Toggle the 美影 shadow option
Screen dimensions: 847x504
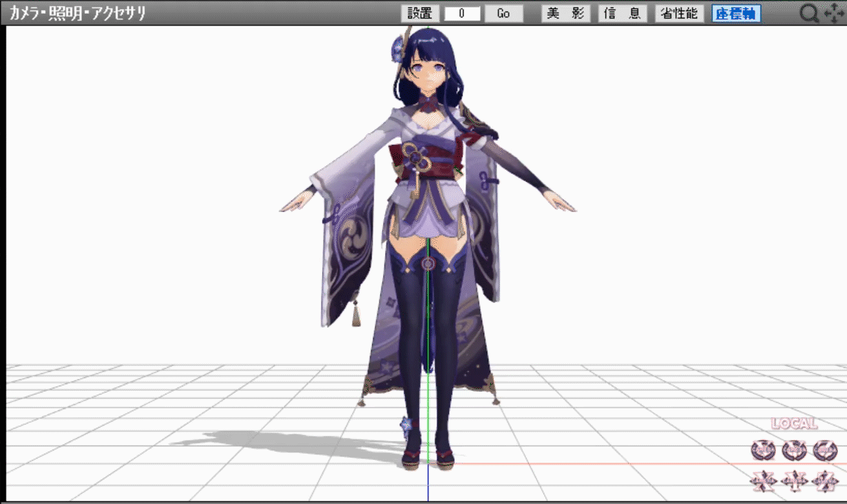(x=565, y=13)
